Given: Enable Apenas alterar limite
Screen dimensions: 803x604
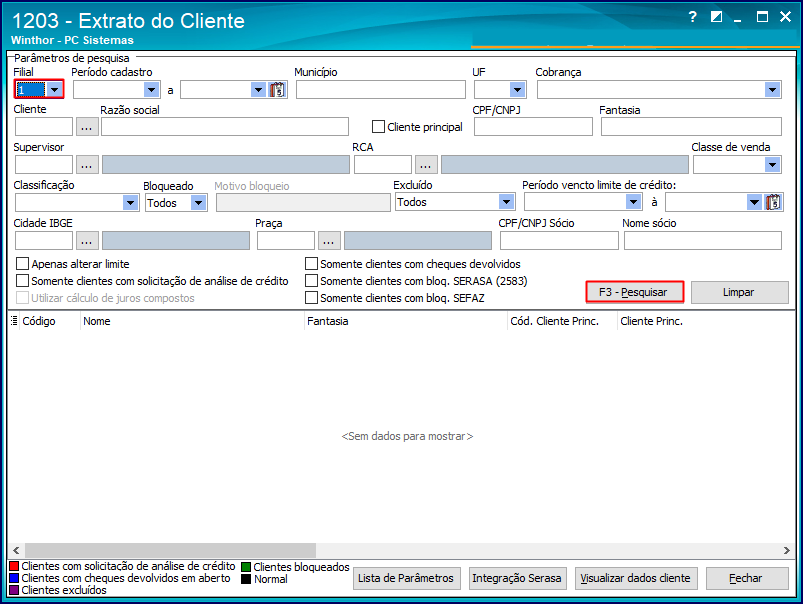Looking at the screenshot, I should pyautogui.click(x=23, y=264).
